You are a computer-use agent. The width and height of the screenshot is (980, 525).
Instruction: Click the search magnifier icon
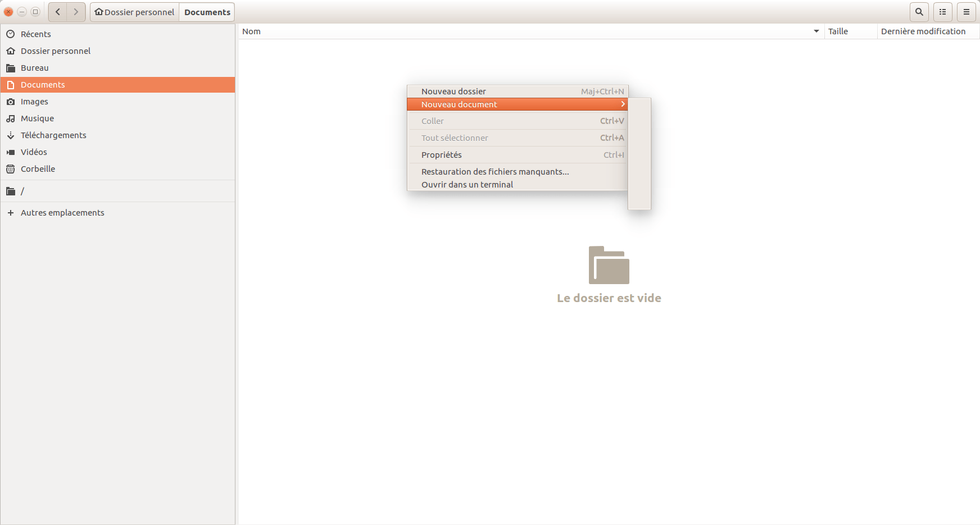tap(919, 12)
